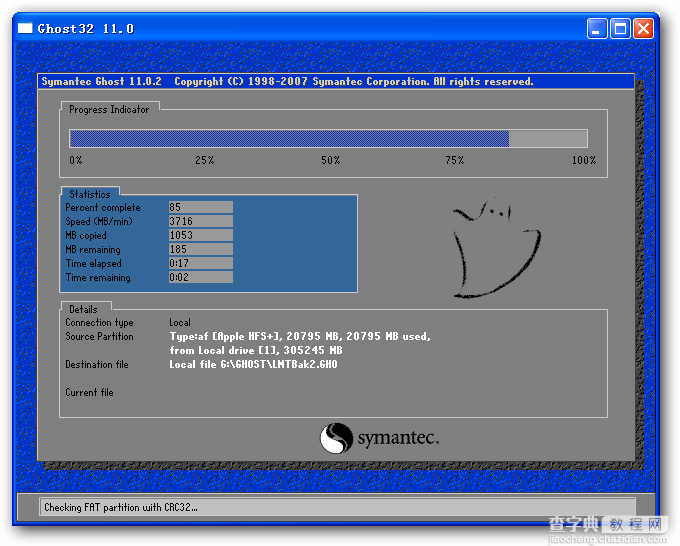
Task: Click the 75% progress label
Action: pyautogui.click(x=454, y=160)
